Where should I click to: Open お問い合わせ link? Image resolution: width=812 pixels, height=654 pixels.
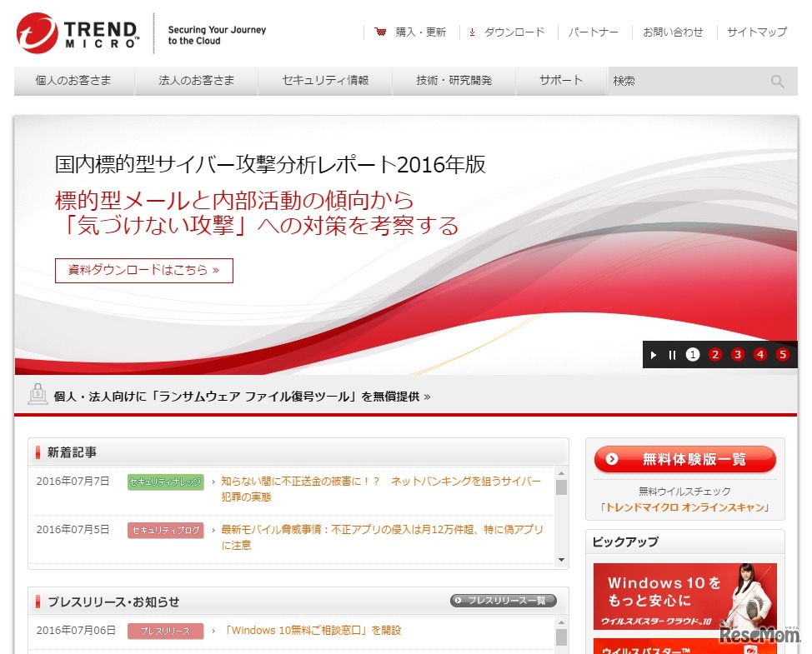coord(673,32)
